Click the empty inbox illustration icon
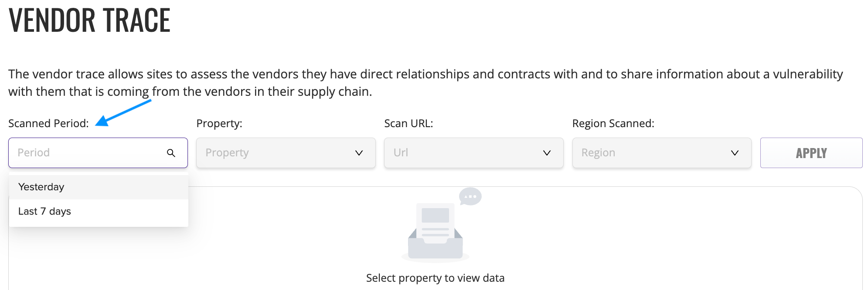Image resolution: width=868 pixels, height=290 pixels. pyautogui.click(x=435, y=232)
